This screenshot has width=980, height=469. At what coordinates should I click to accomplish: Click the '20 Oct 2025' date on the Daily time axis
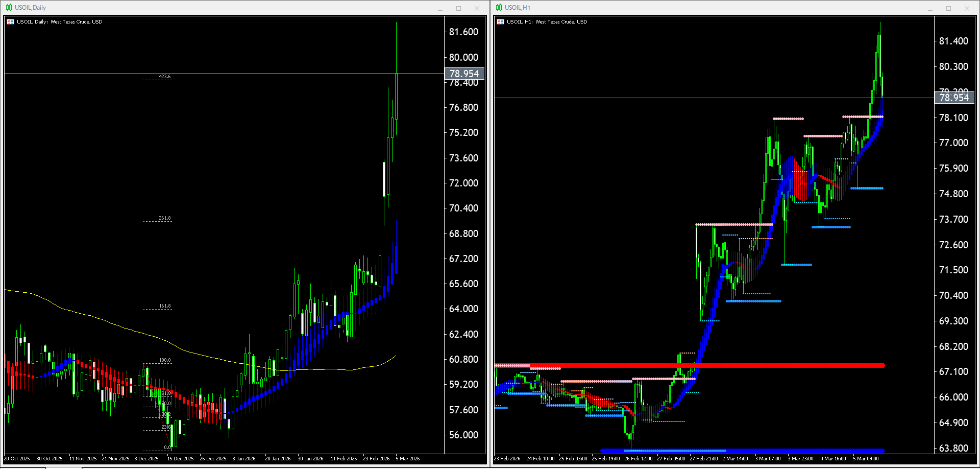point(17,459)
